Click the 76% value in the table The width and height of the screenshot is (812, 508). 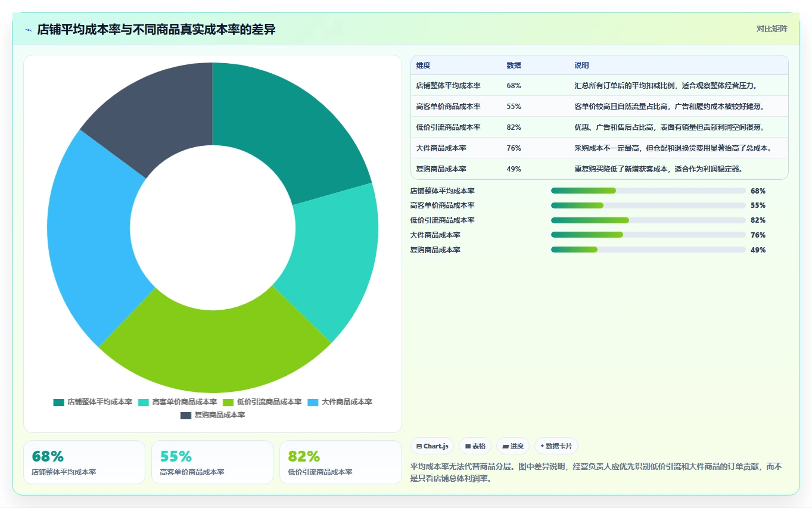pyautogui.click(x=514, y=148)
